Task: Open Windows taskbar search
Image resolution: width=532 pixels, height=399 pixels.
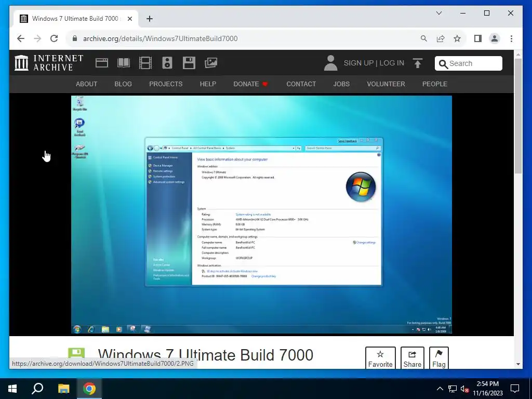Action: point(37,389)
